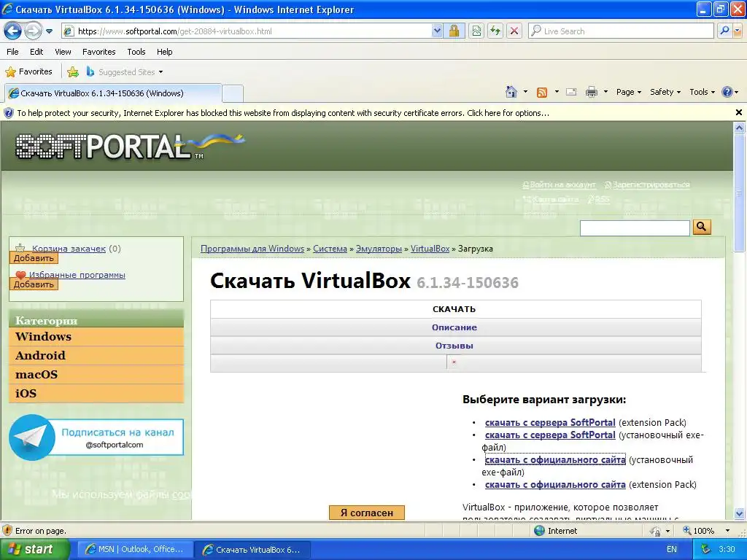Image resolution: width=747 pixels, height=560 pixels.
Task: Expand the Print dropdown arrow
Action: (605, 92)
